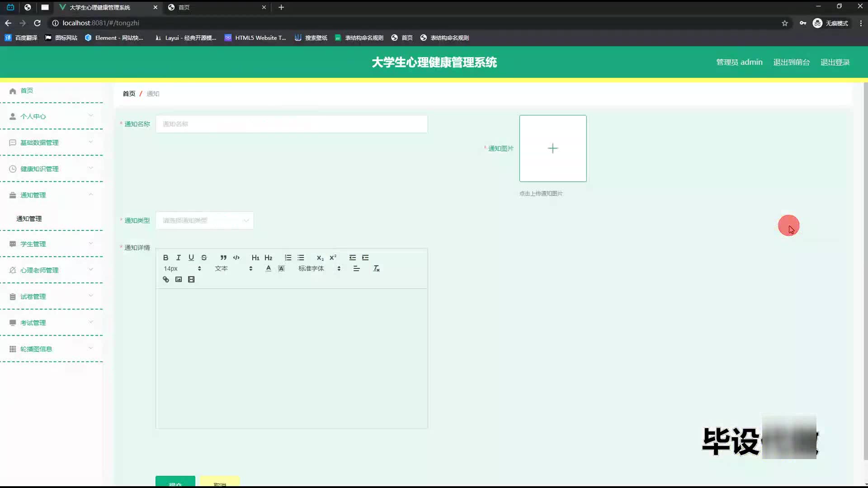Click the 退出到前台 link
Image resolution: width=868 pixels, height=488 pixels.
coord(791,62)
